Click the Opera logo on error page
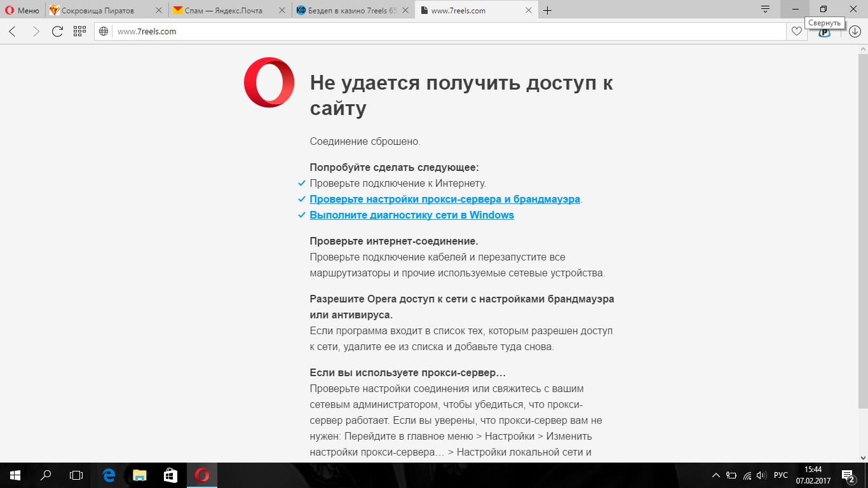This screenshot has width=868, height=488. (269, 82)
